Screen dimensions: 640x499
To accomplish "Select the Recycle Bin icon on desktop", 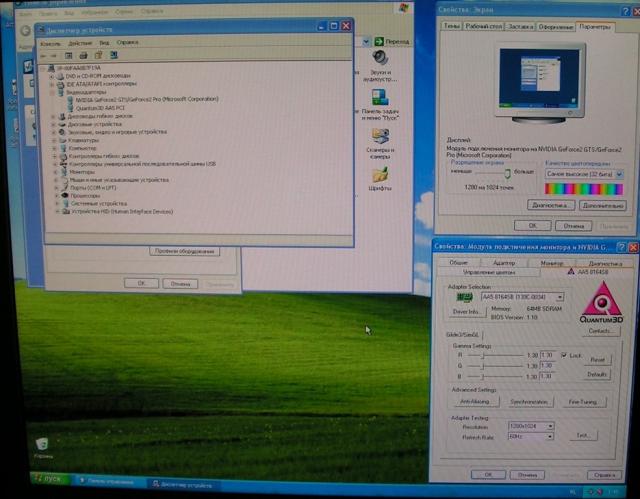I will point(42,444).
